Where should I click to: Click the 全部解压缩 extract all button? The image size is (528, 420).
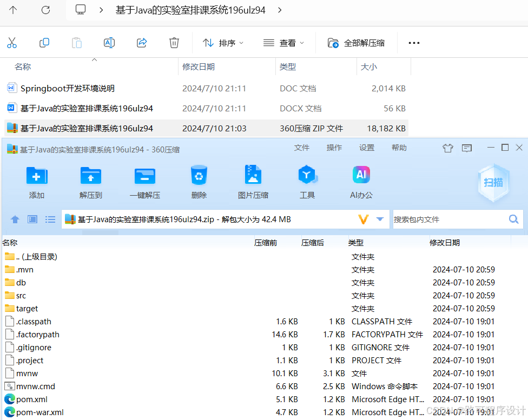(357, 43)
